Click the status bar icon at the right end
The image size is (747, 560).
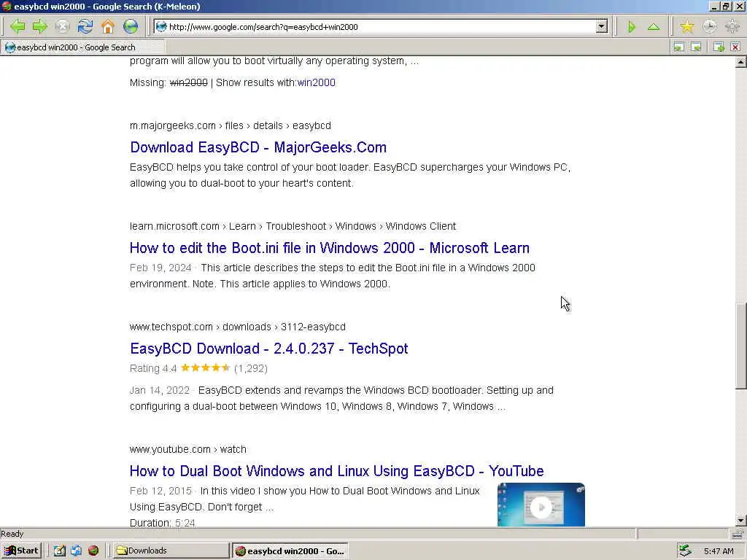click(738, 534)
